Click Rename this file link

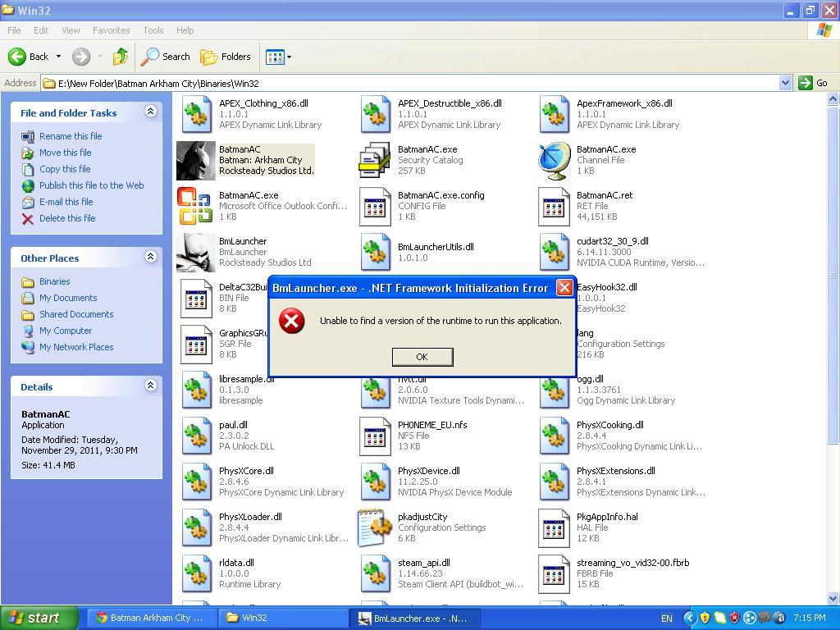pos(71,136)
